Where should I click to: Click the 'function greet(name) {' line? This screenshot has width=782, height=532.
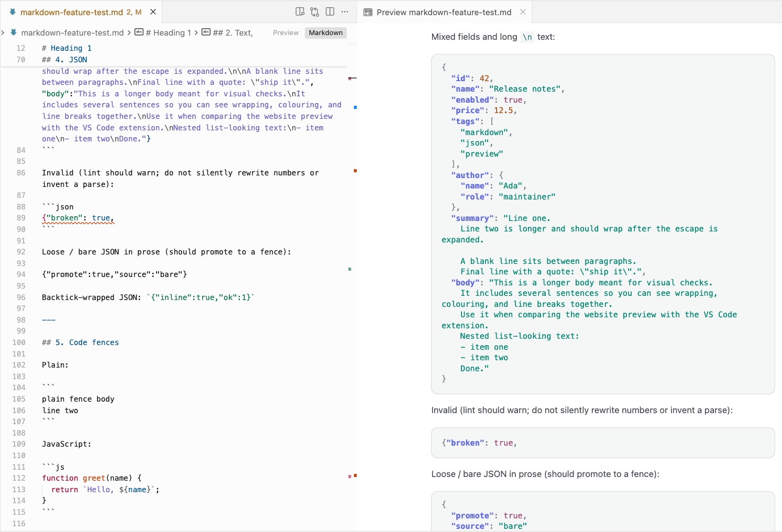92,478
